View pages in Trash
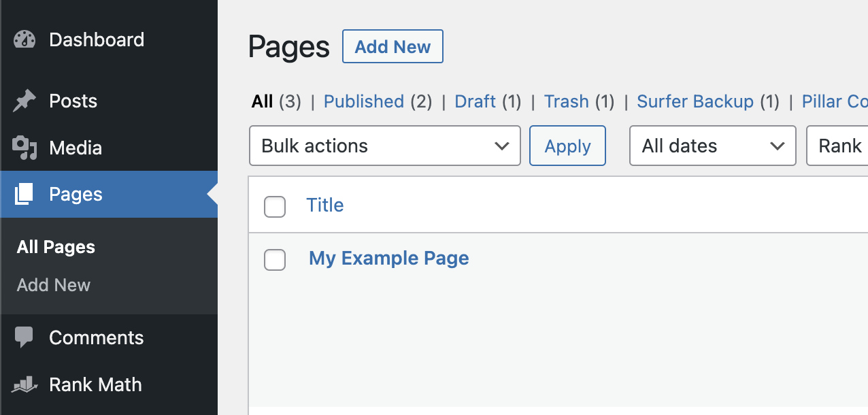The width and height of the screenshot is (868, 415). 566,101
